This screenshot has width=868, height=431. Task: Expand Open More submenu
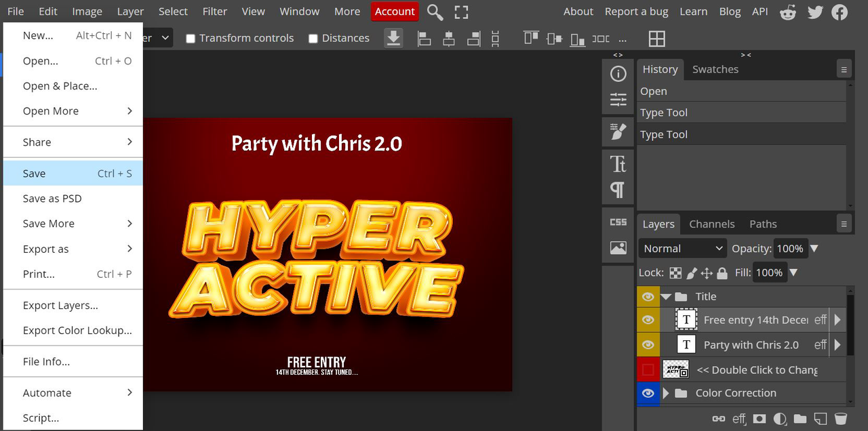(x=73, y=111)
